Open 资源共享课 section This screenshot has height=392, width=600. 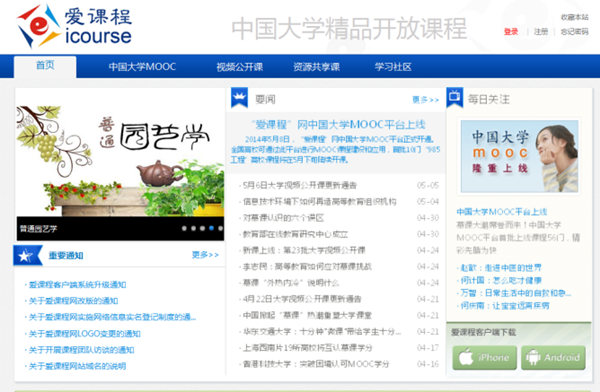(316, 67)
